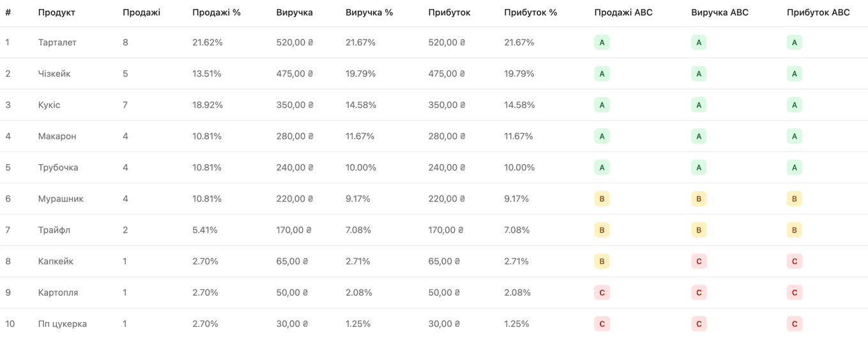Image resolution: width=868 pixels, height=343 pixels.
Task: Sort by the Продукт column header
Action: point(56,13)
